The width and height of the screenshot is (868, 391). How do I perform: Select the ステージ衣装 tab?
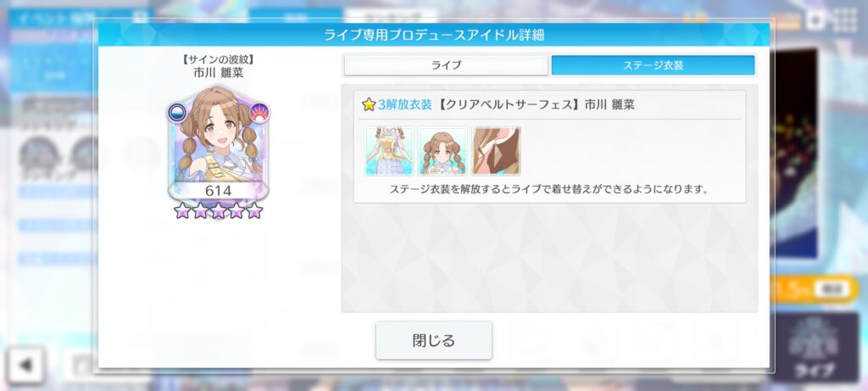654,64
